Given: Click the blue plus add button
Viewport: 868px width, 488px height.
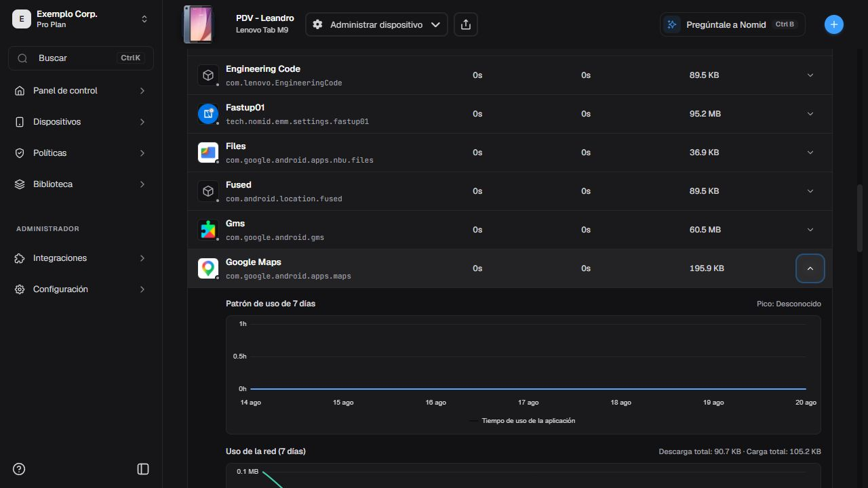Looking at the screenshot, I should 834,24.
